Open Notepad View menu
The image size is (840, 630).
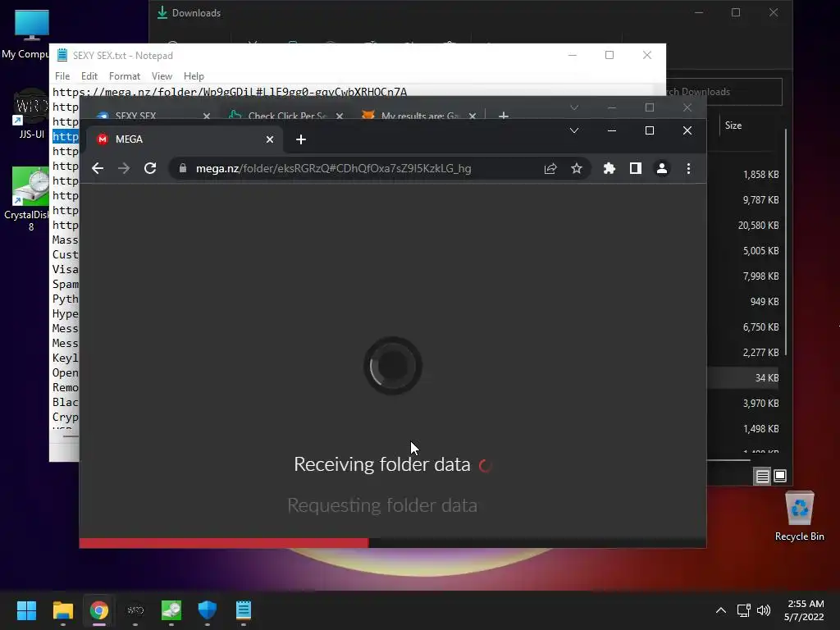pos(162,76)
